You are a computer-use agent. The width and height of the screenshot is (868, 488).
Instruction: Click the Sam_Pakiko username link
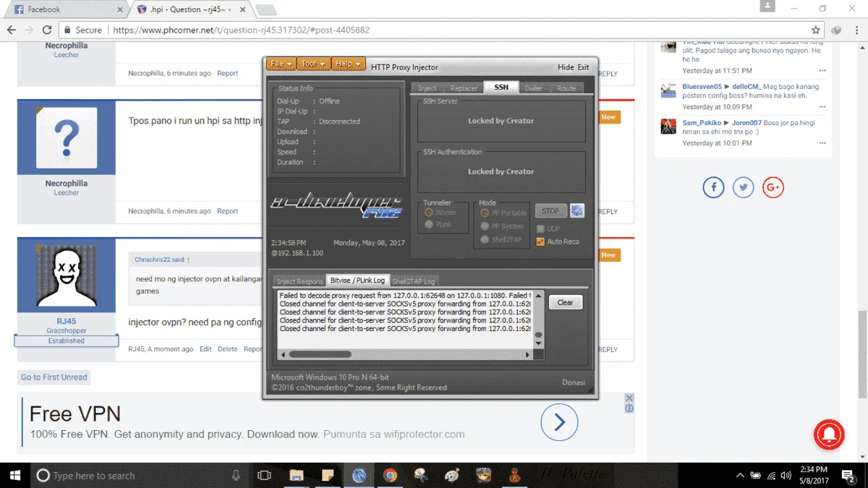(x=702, y=123)
